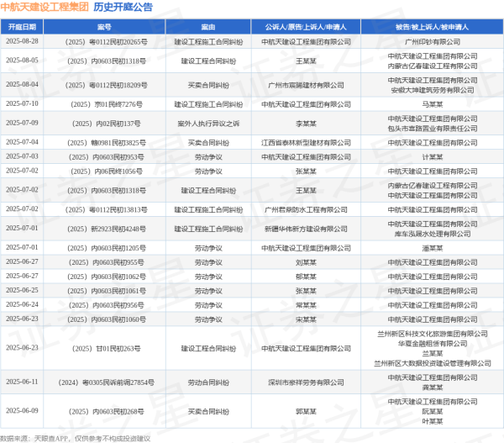Click defendant 阮某某
Viewport: 504px width, 443px height.
(433, 411)
